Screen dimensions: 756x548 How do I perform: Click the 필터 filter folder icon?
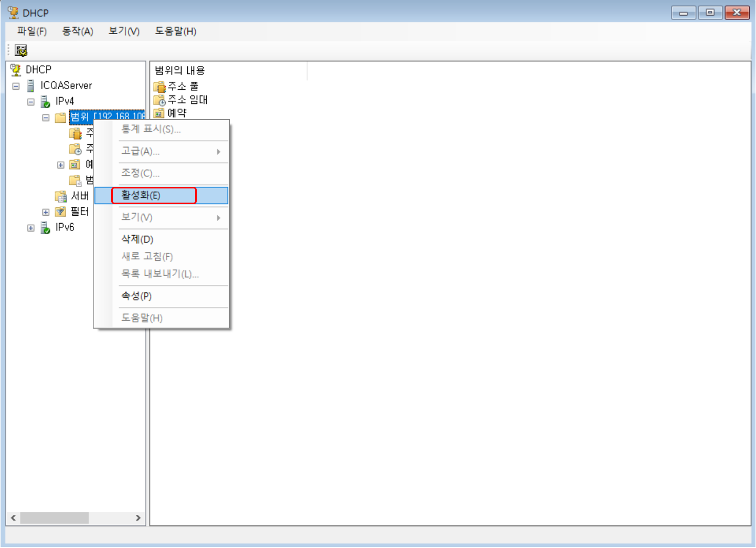point(61,212)
